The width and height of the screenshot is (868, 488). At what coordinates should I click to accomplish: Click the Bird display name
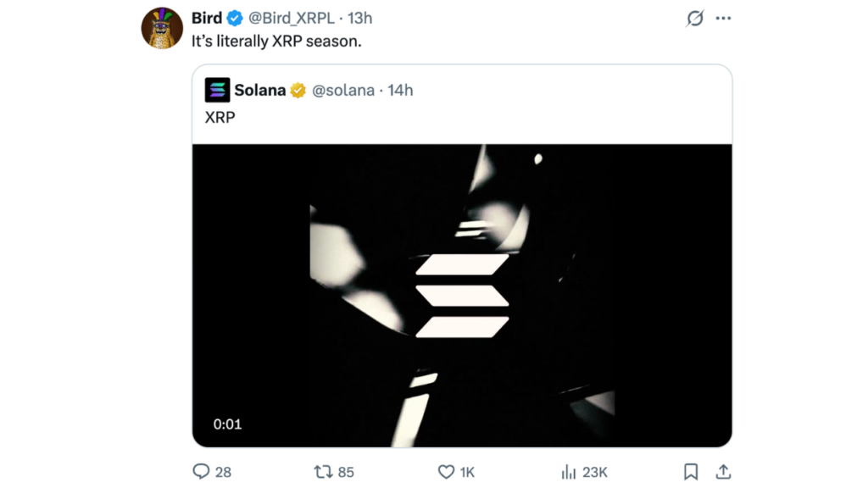click(206, 19)
